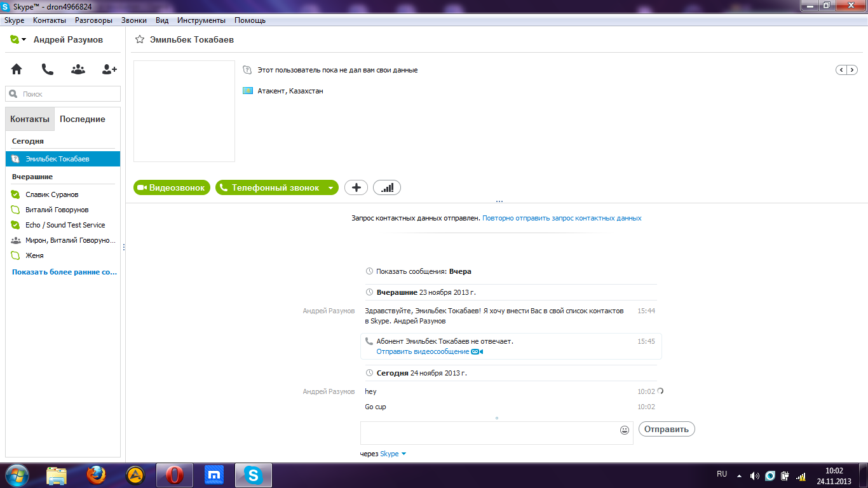
Task: Click Показать более ранние сообщения link
Action: tap(65, 272)
